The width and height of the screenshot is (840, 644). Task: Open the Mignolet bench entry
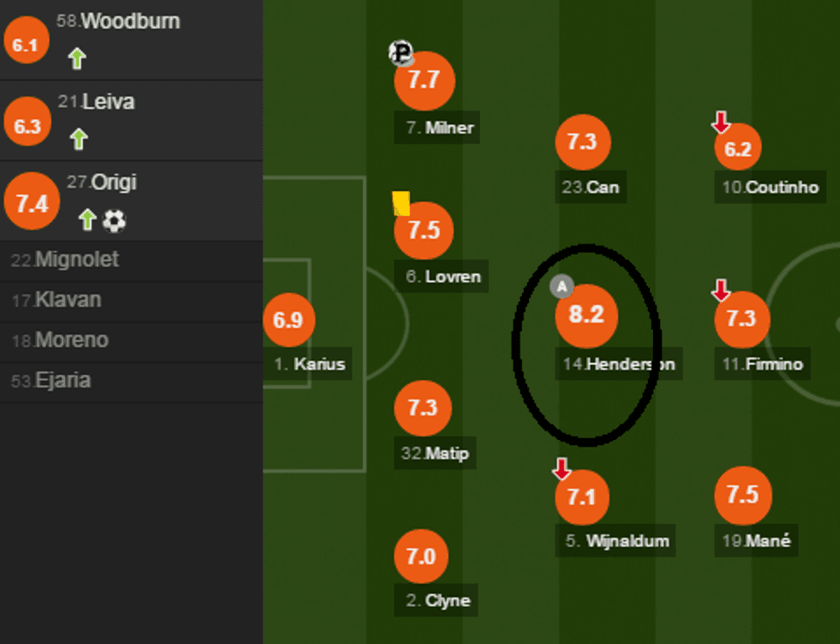pos(65,260)
